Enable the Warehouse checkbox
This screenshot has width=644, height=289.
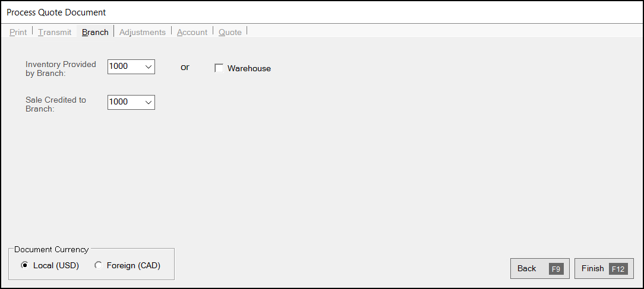[219, 69]
